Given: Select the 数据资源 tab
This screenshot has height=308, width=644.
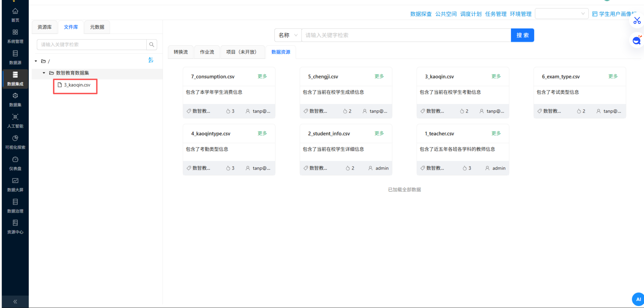Looking at the screenshot, I should (281, 52).
